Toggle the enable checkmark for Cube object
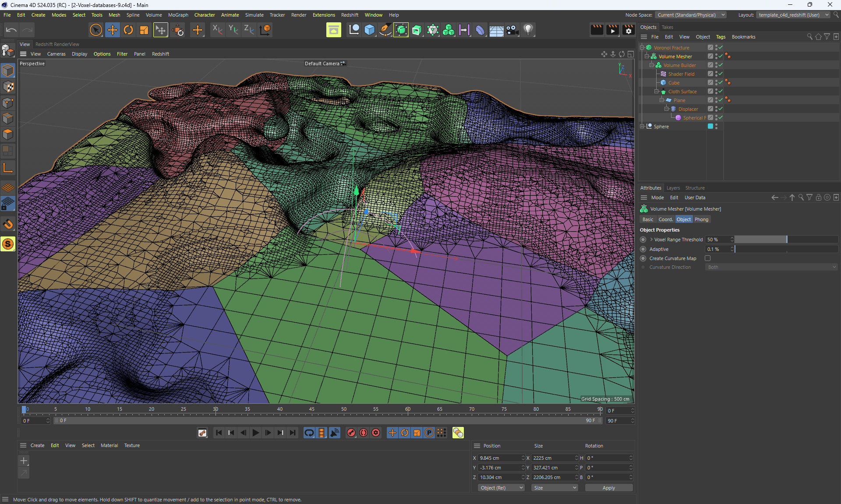 click(721, 82)
